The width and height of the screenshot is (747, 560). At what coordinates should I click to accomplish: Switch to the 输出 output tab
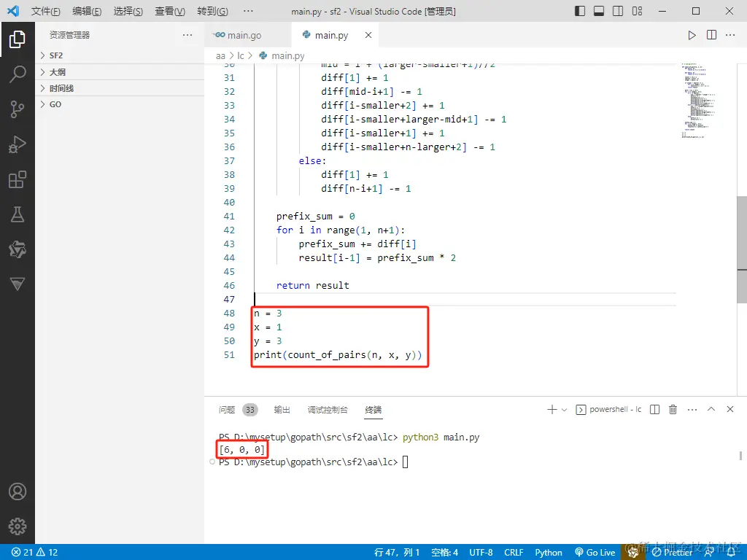click(x=282, y=410)
